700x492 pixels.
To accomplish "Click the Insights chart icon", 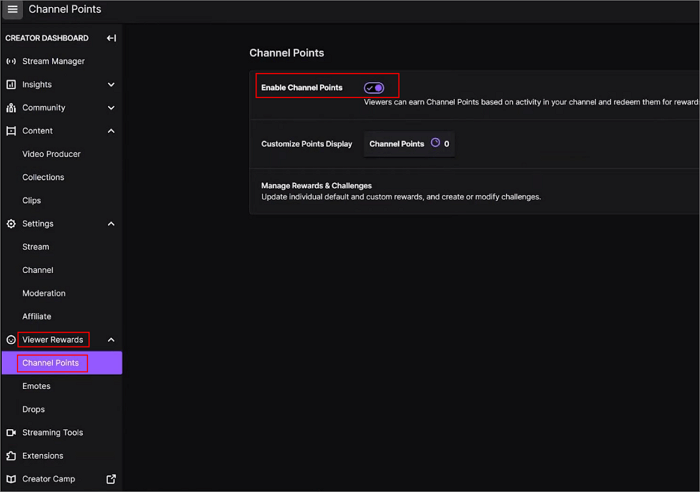I will click(x=11, y=84).
